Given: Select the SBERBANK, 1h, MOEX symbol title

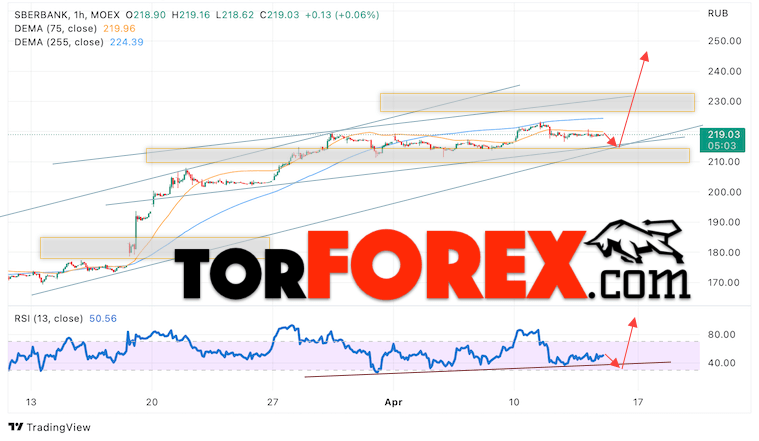Looking at the screenshot, I should coord(67,15).
